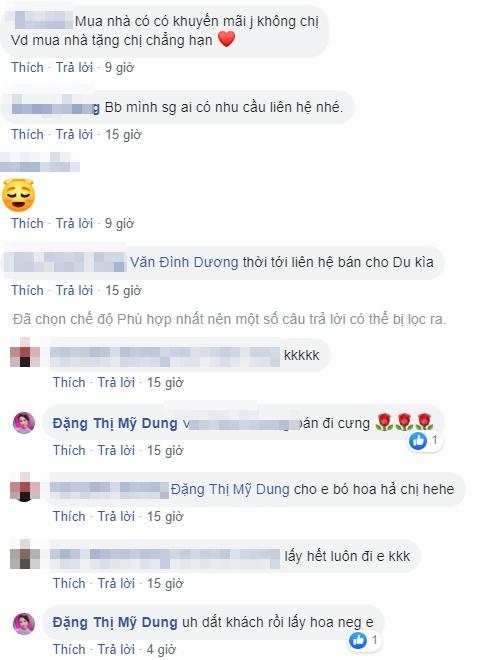
Task: Click '9 giờ' timestamp under the first comment
Action: 119,67
